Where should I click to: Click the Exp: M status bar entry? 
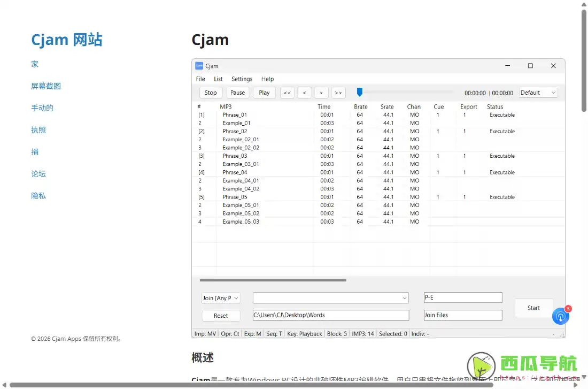pyautogui.click(x=252, y=334)
